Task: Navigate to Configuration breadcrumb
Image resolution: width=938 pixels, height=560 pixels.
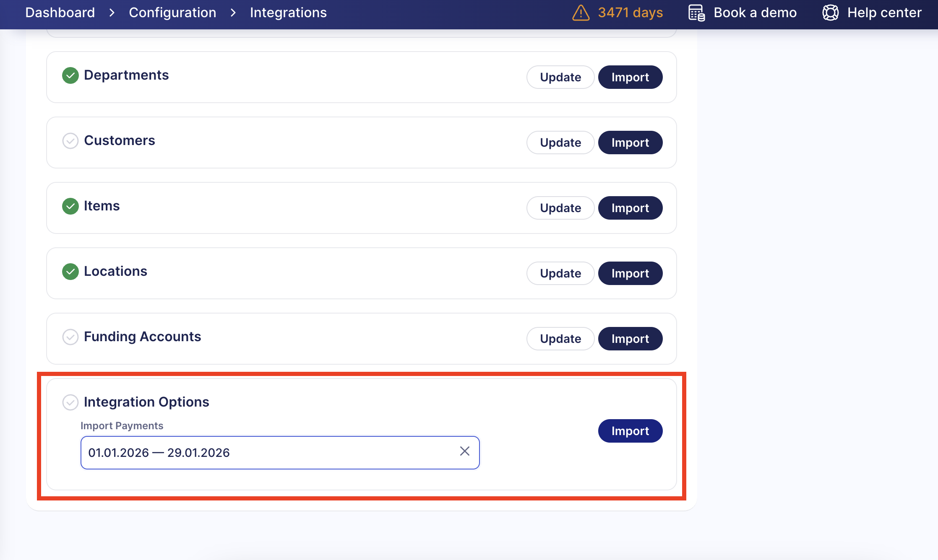Action: coord(172,13)
